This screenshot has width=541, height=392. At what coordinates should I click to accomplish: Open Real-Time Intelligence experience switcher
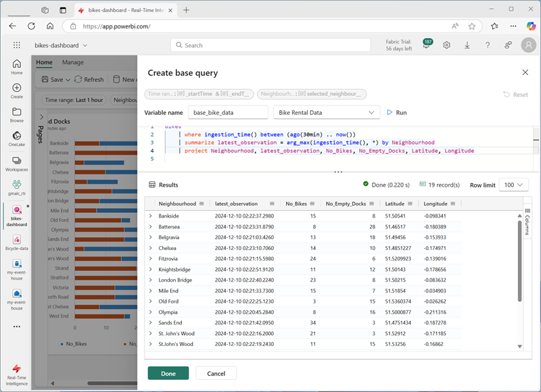tap(16, 374)
